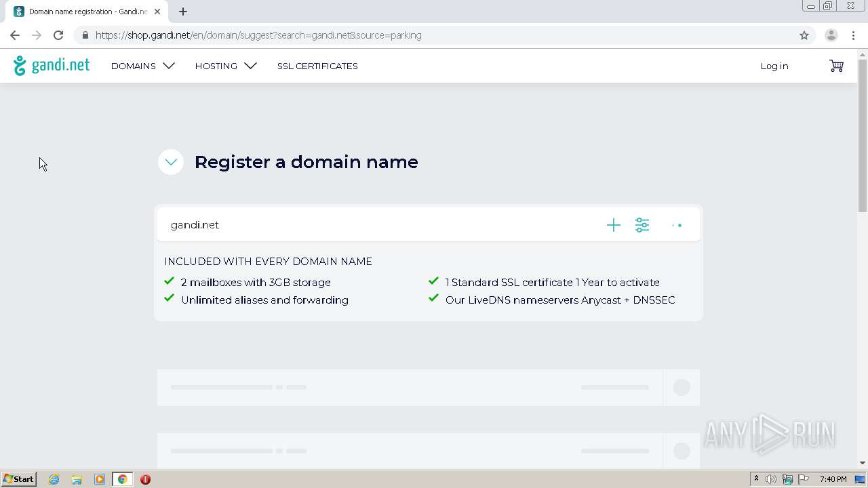This screenshot has width=868, height=488.
Task: Click the scrollbar up arrow
Action: coord(863,54)
